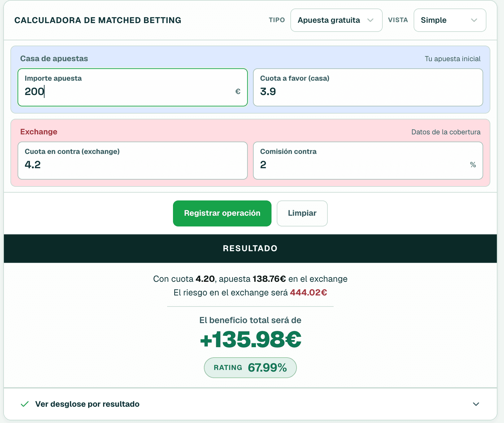Select the Cuota en contra (exchange) field

133,160
